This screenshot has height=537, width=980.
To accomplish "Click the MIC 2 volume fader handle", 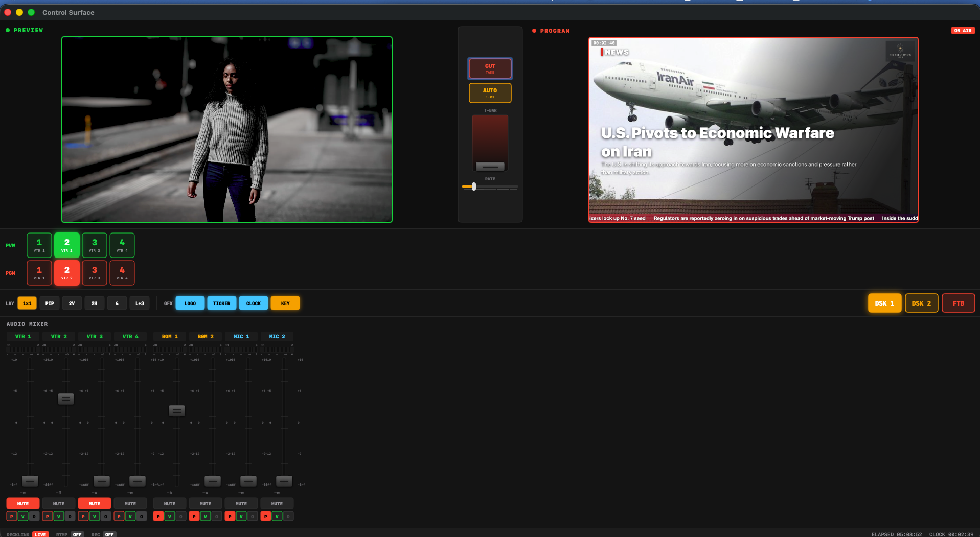I will point(284,481).
